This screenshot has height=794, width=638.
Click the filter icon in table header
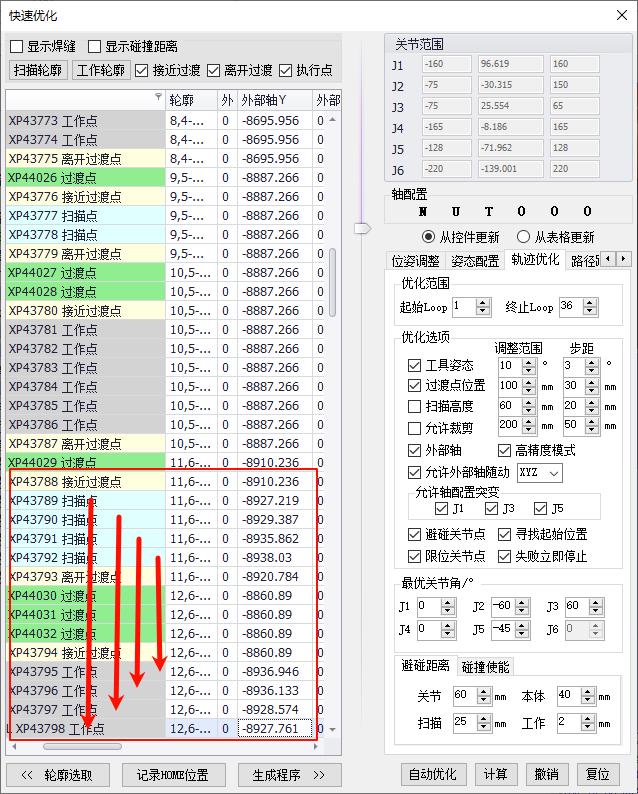click(157, 98)
